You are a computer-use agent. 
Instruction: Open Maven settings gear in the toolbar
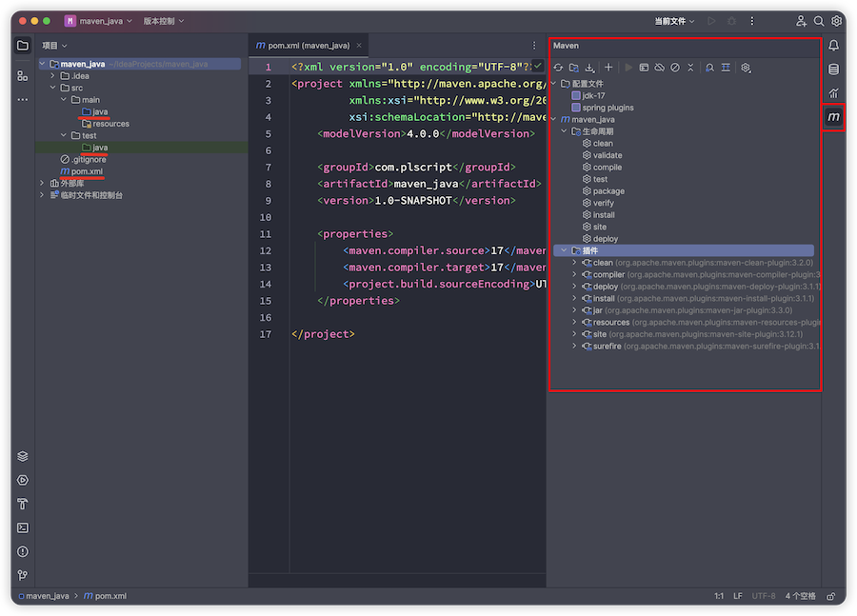click(746, 68)
